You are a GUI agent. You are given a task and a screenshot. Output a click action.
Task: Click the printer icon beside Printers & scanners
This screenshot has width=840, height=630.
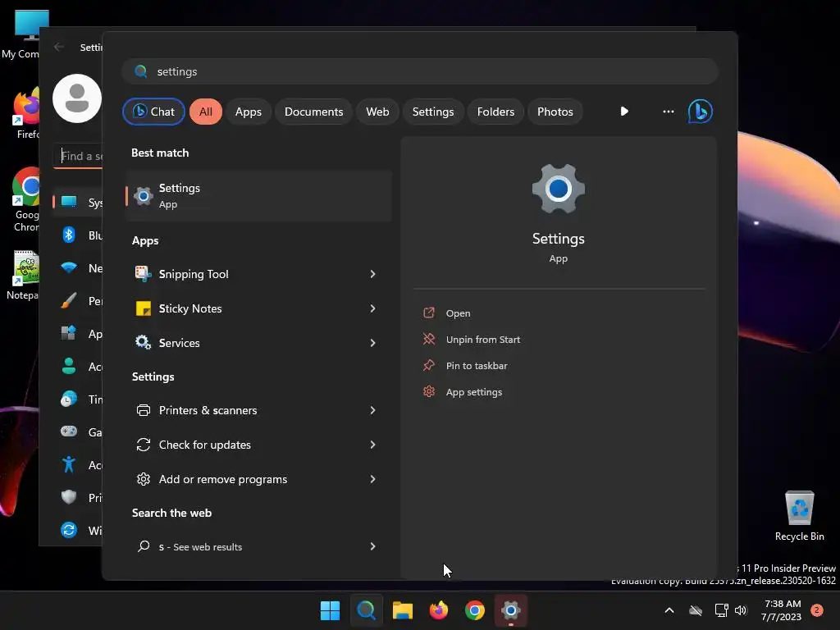[x=143, y=410]
